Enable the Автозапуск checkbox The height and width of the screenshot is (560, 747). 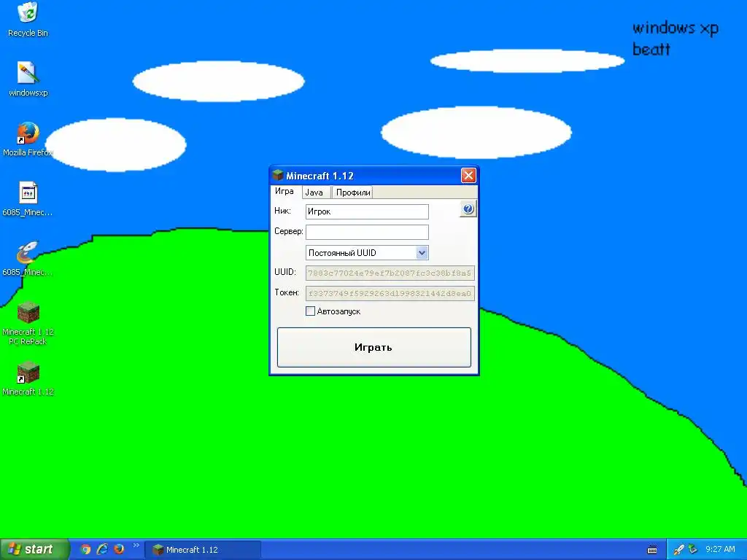pyautogui.click(x=310, y=311)
